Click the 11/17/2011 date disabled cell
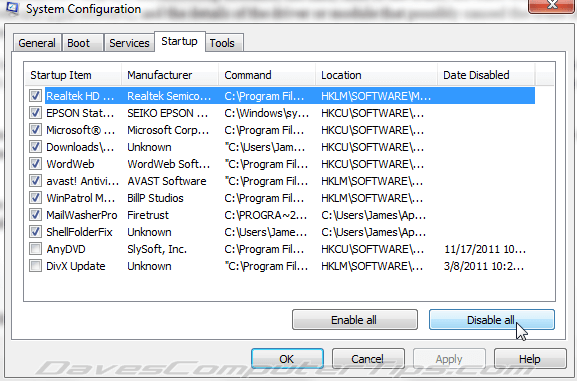Image resolution: width=577 pixels, height=381 pixels. (x=485, y=249)
